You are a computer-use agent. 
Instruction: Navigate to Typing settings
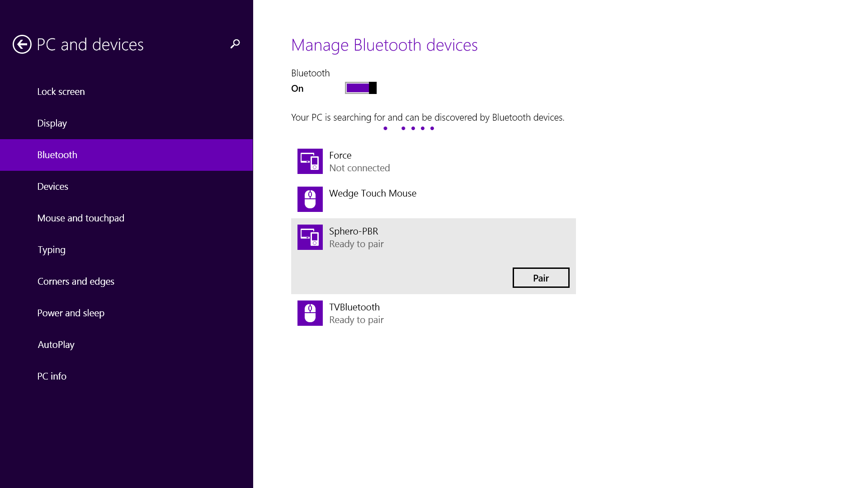click(52, 250)
